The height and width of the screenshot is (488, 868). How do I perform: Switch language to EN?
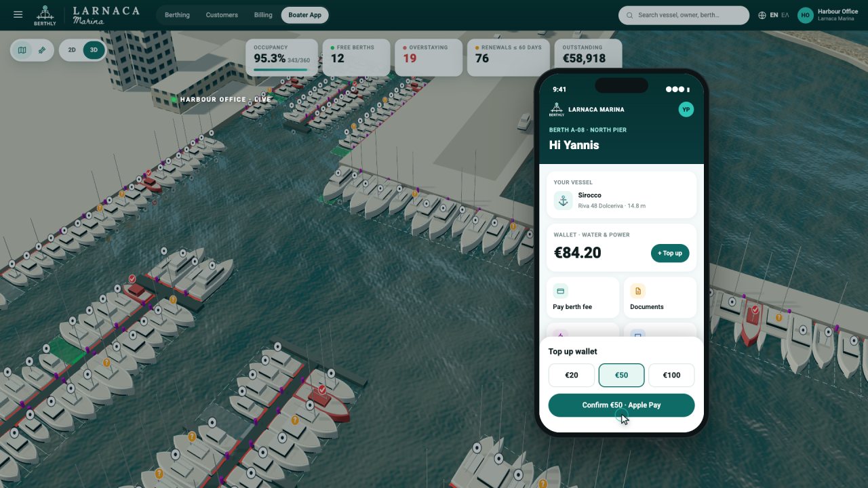[774, 15]
